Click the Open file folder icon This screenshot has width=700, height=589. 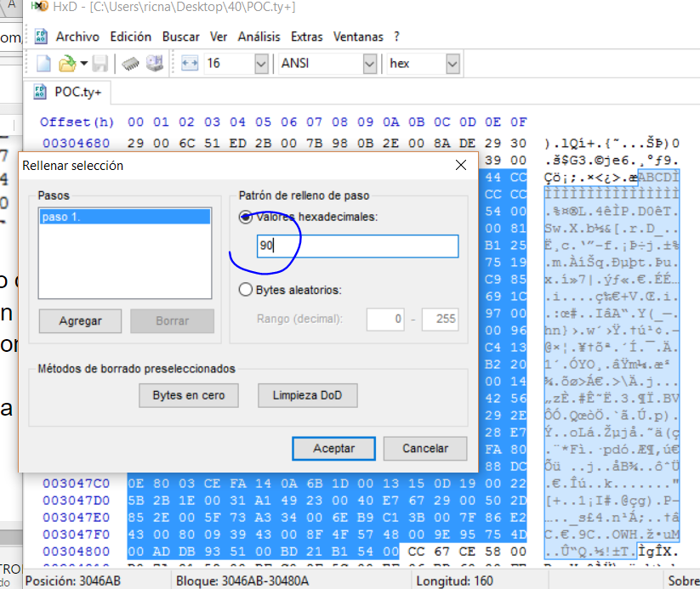[66, 64]
